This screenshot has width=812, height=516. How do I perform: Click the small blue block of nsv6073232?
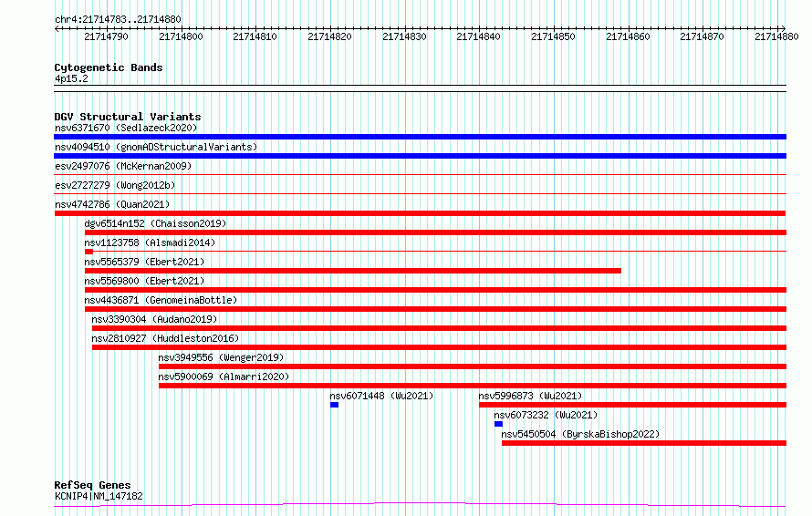click(499, 424)
